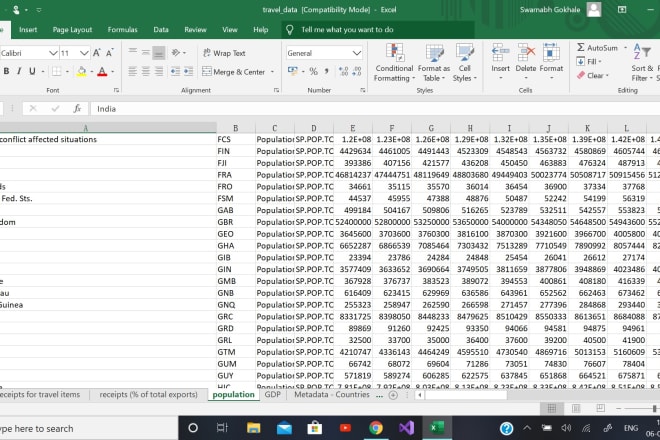Expand the font size dropdown

point(84,53)
